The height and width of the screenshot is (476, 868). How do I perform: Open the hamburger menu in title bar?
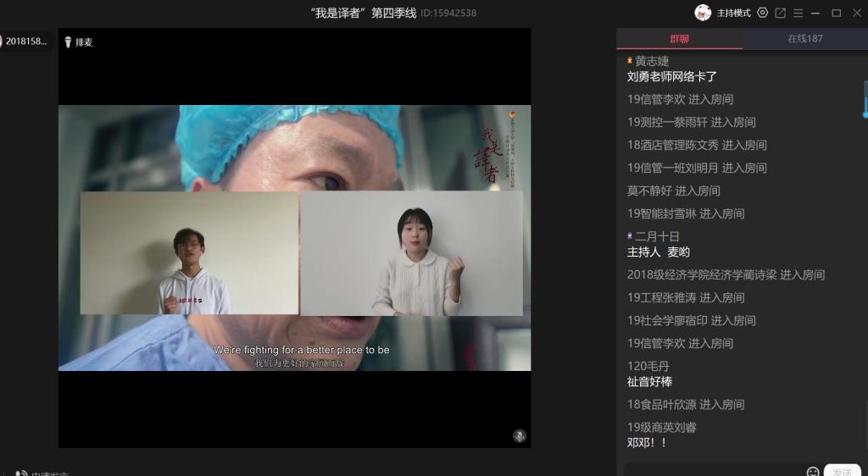point(798,13)
